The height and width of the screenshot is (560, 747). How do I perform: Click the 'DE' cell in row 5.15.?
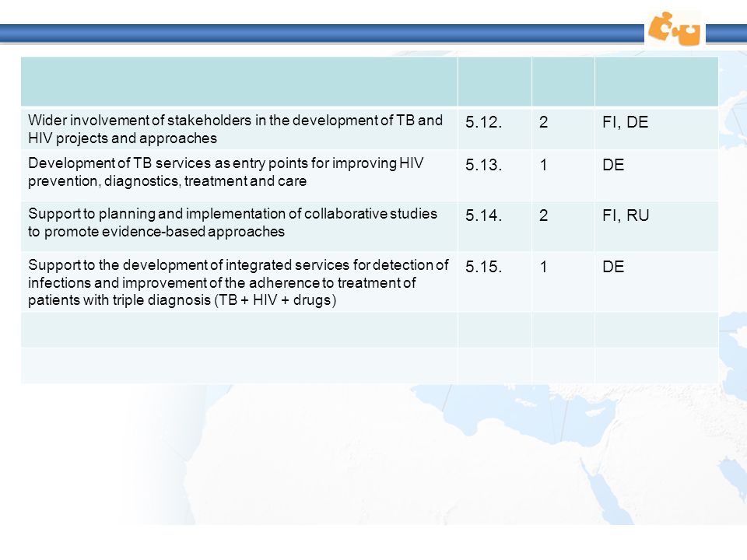[x=657, y=282]
